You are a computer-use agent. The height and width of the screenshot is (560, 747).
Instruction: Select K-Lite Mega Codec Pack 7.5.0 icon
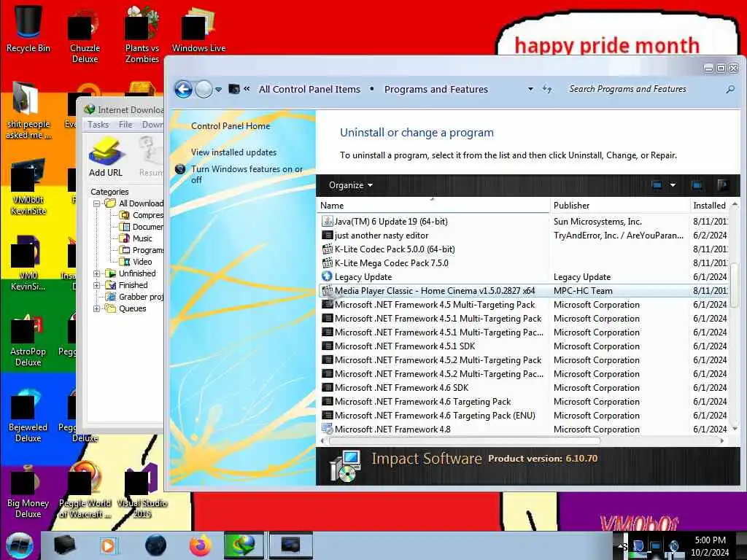(328, 262)
